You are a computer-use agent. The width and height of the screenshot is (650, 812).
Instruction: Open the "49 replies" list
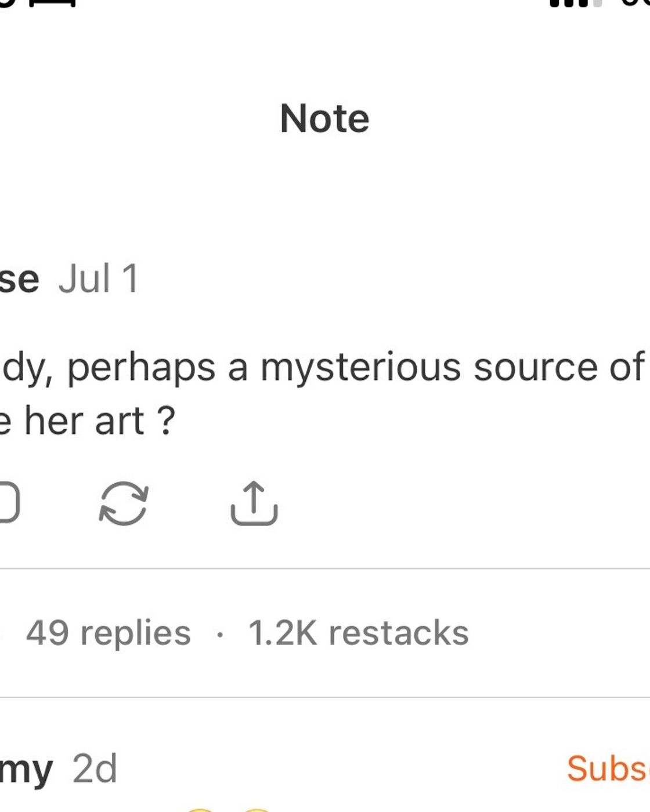point(109,632)
